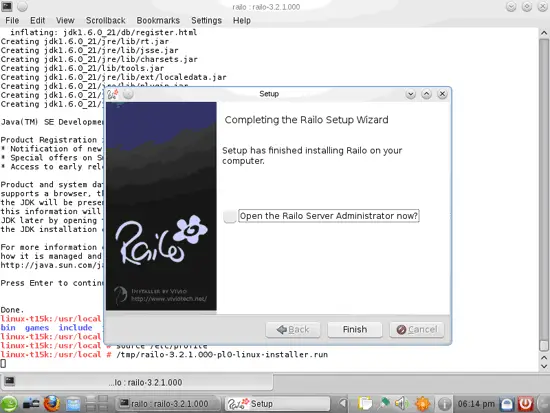Open the volume speaker tray icon
Image resolution: width=550 pixels, height=413 pixels.
coord(401,404)
